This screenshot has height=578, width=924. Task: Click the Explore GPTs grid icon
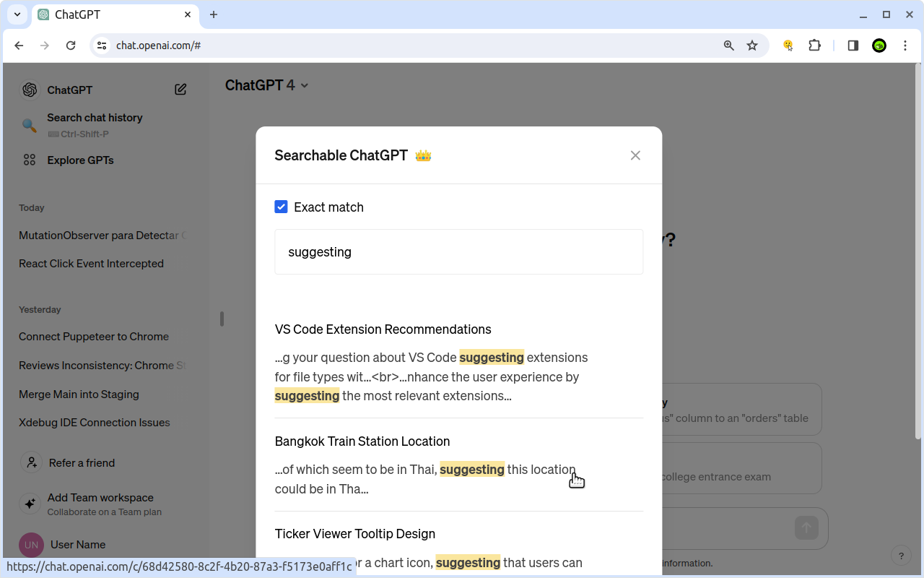click(30, 160)
